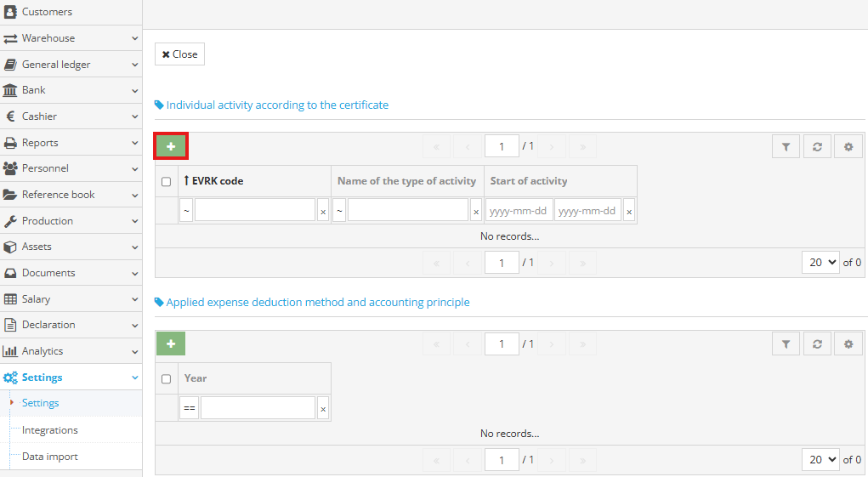868x477 pixels.
Task: Open the Customers menu item
Action: (47, 12)
